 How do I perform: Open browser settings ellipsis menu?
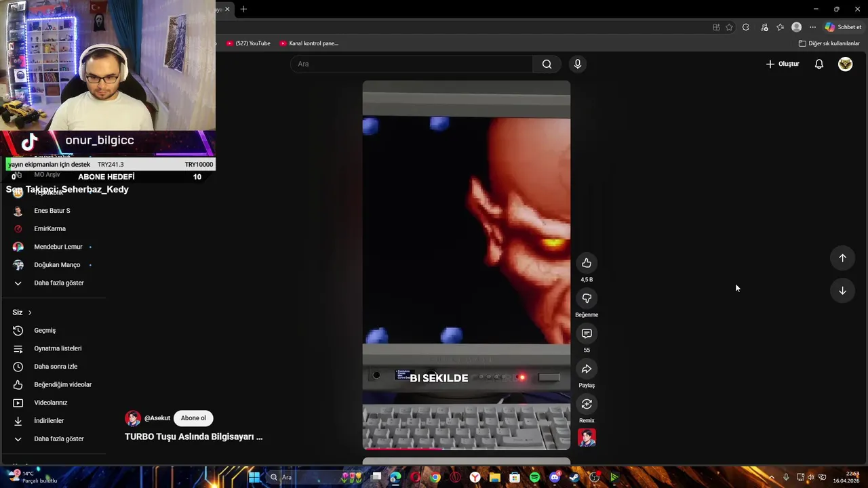click(x=812, y=27)
